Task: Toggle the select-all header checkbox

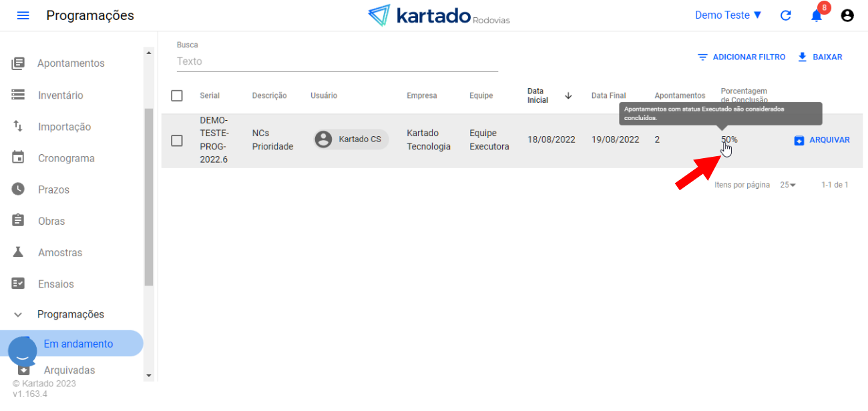Action: tap(177, 95)
